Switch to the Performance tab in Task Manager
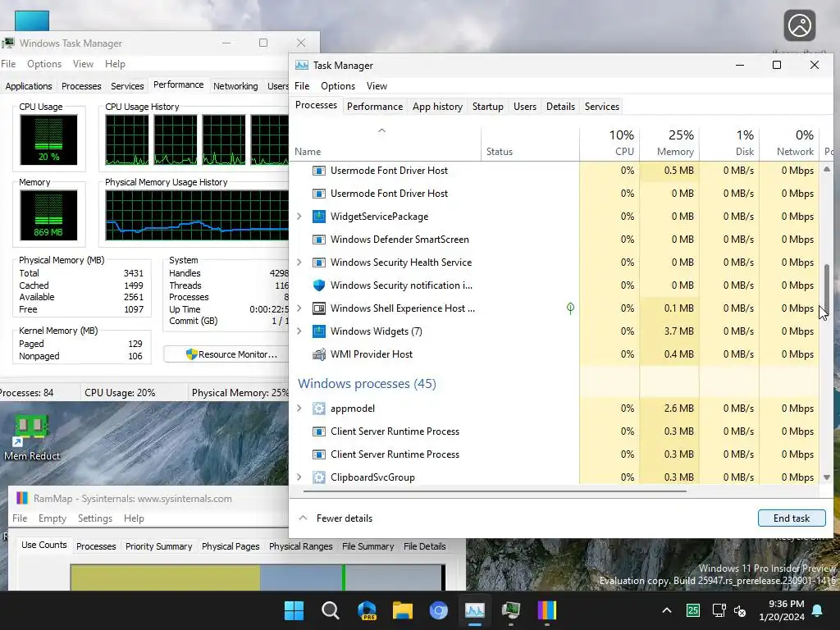Image resolution: width=840 pixels, height=630 pixels. pyautogui.click(x=374, y=107)
